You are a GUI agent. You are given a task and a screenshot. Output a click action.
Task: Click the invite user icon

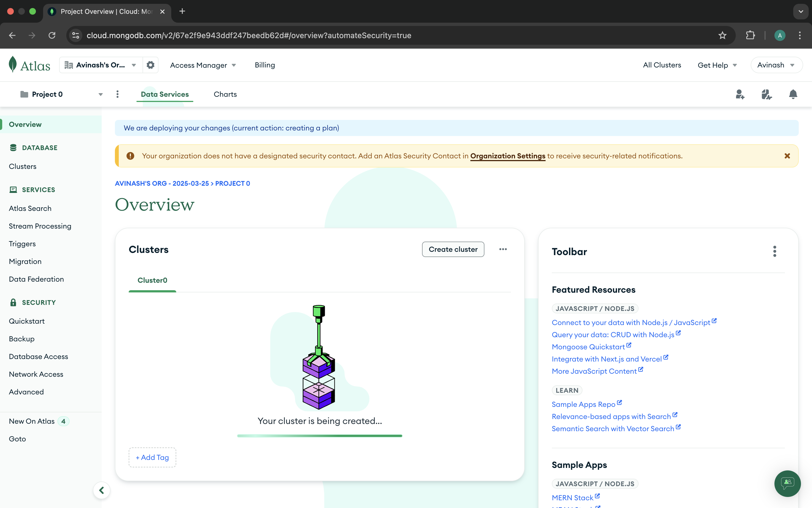point(740,95)
